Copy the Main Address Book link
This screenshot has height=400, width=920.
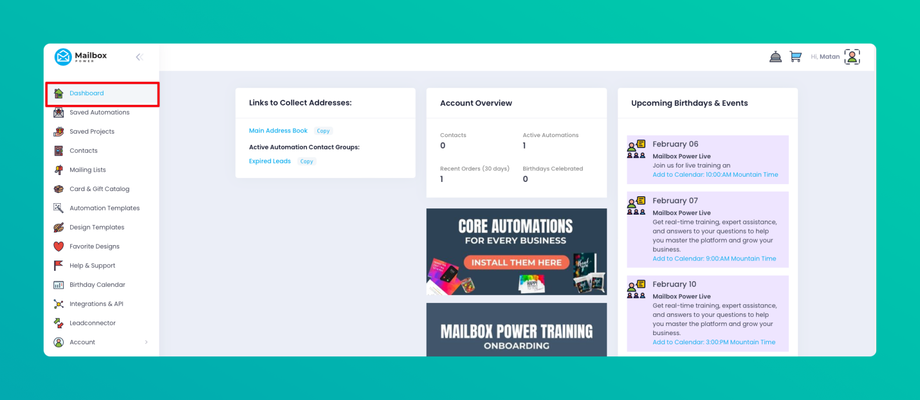pos(323,131)
